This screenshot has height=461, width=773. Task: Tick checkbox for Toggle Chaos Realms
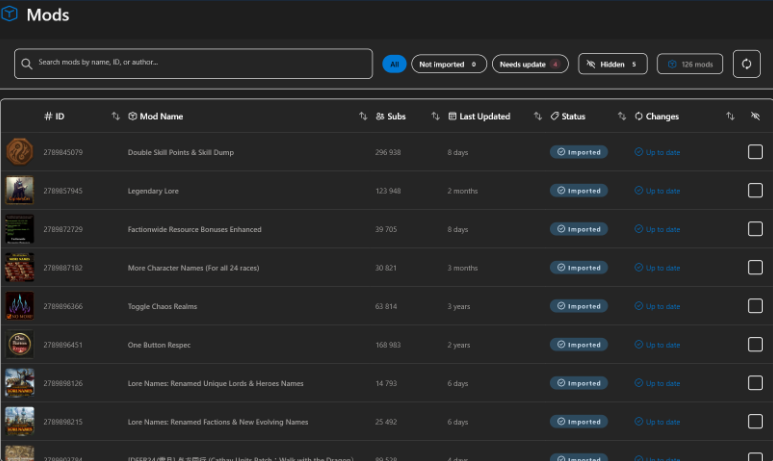(x=755, y=306)
